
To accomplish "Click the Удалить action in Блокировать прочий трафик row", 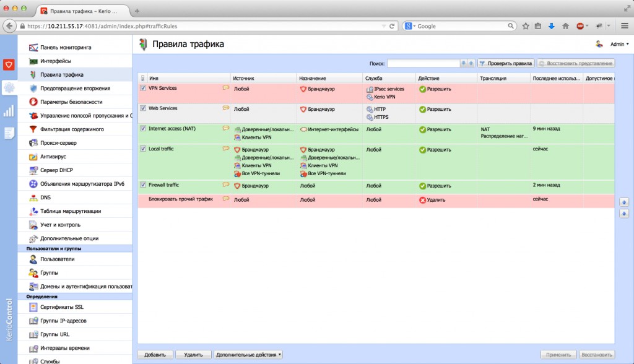I will click(x=432, y=200).
